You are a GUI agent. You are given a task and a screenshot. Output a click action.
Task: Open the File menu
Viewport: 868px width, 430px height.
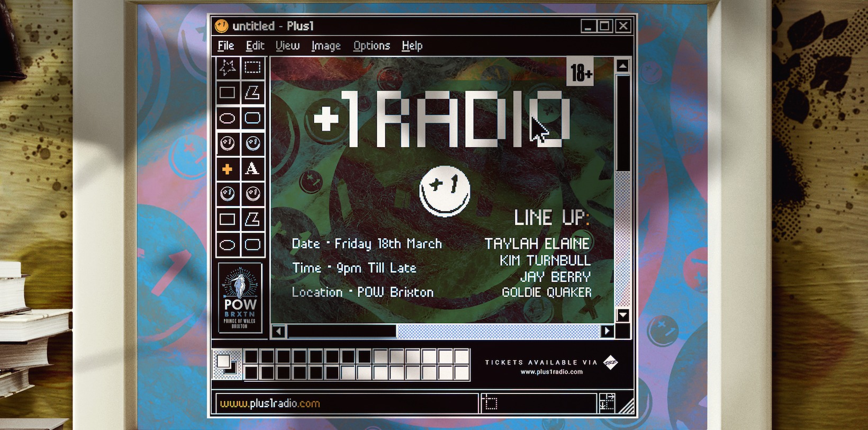tap(225, 46)
